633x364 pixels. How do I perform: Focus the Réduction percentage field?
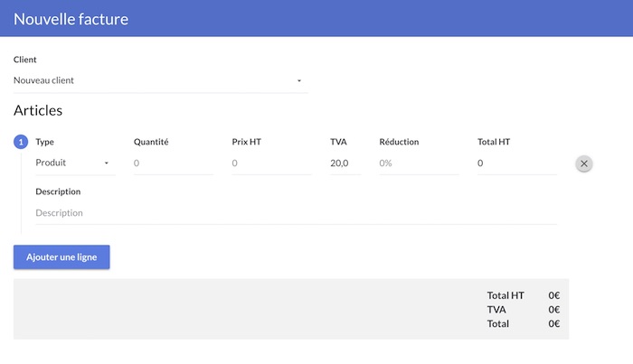pyautogui.click(x=419, y=163)
